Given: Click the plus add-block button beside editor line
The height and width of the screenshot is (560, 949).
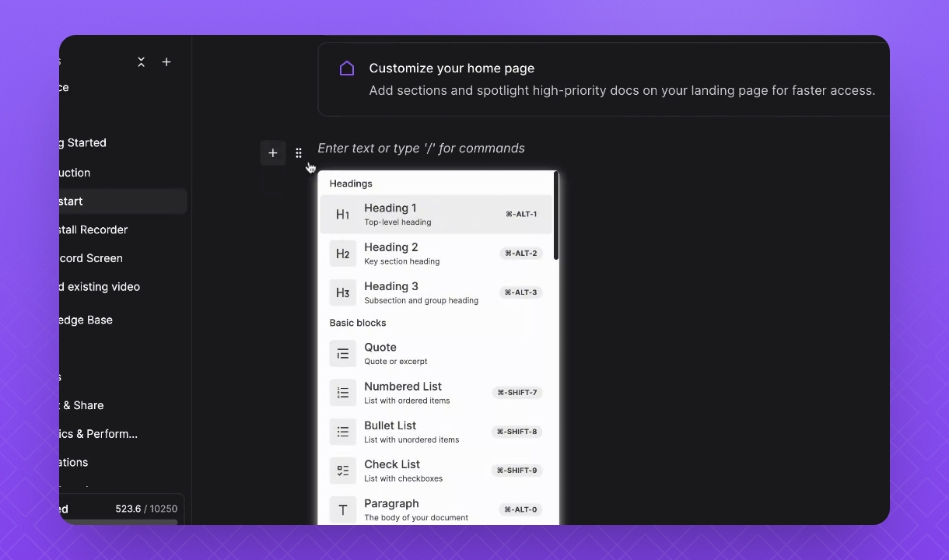Looking at the screenshot, I should coord(272,153).
